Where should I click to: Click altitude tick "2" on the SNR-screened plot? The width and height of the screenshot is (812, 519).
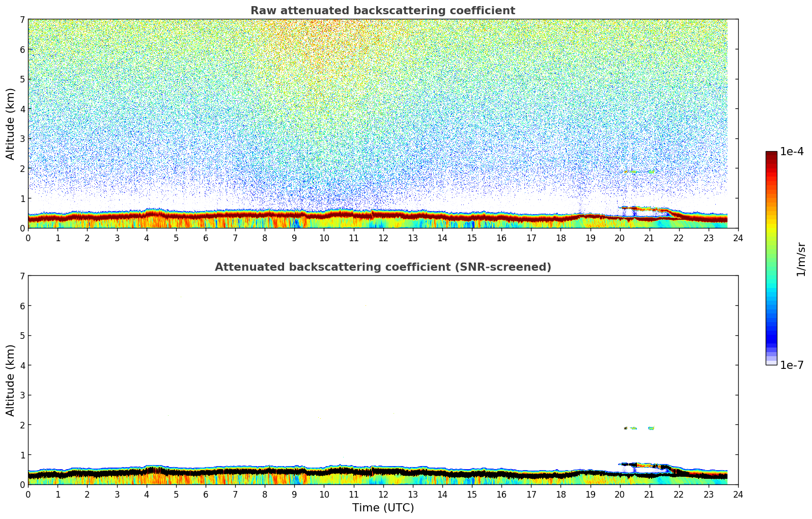point(22,425)
